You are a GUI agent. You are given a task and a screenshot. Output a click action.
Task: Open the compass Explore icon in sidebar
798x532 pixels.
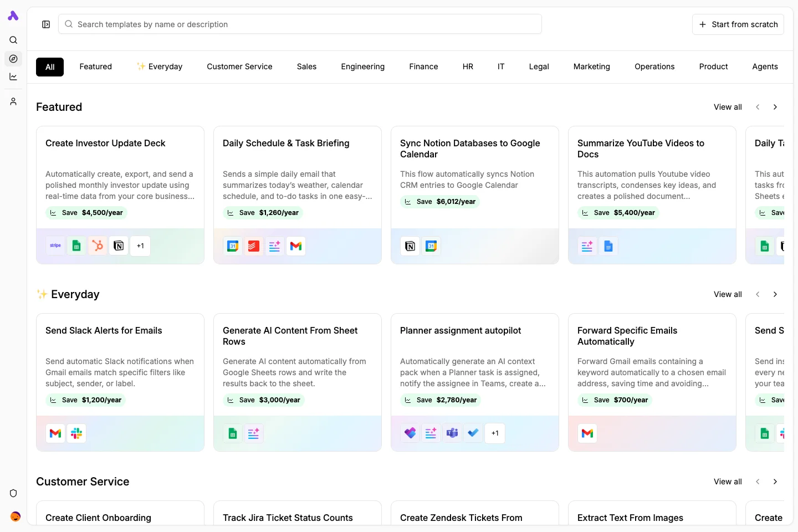tap(13, 59)
